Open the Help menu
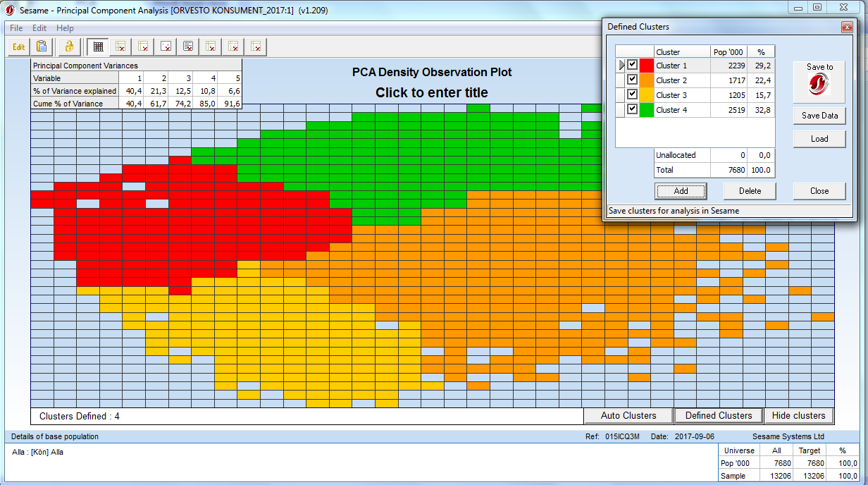Viewport: 868px width, 485px height. [x=65, y=28]
